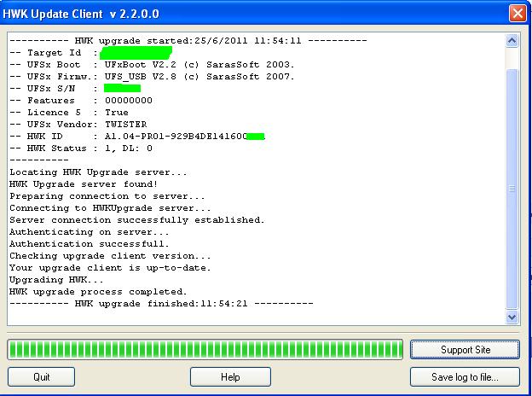Screen dimensions: 532x396
Task: Click the log vertical scrollbar thumb
Action: point(512,189)
